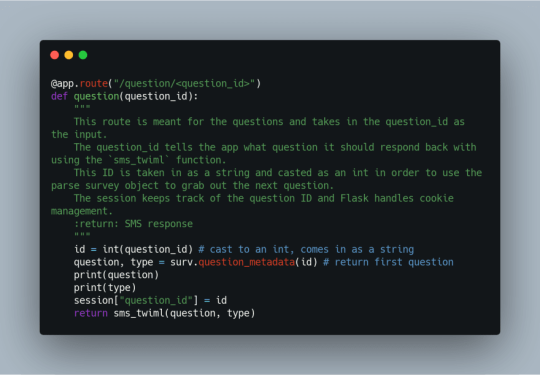The width and height of the screenshot is (540, 375).
Task: Click the @app.route decorator line
Action: (x=156, y=84)
